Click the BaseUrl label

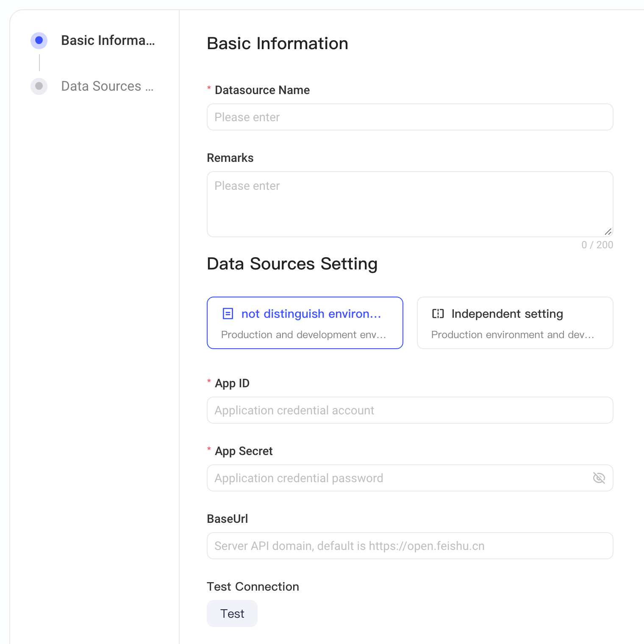[x=228, y=519]
